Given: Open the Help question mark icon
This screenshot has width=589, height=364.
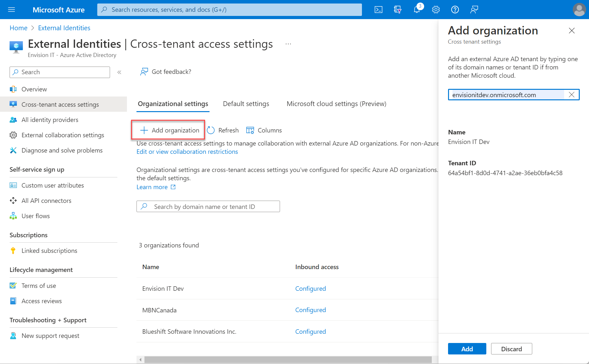Looking at the screenshot, I should point(455,10).
